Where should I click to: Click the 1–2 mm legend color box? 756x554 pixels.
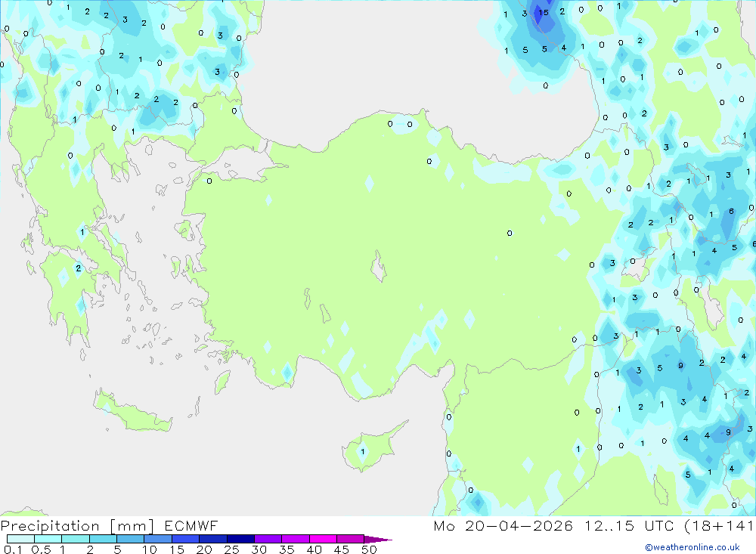point(76,539)
